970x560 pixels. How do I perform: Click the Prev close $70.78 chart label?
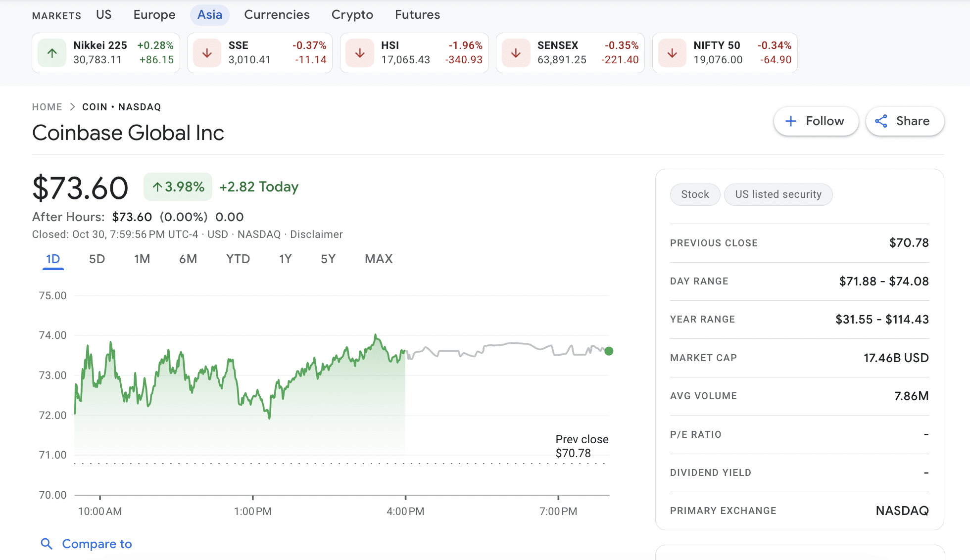click(x=582, y=446)
